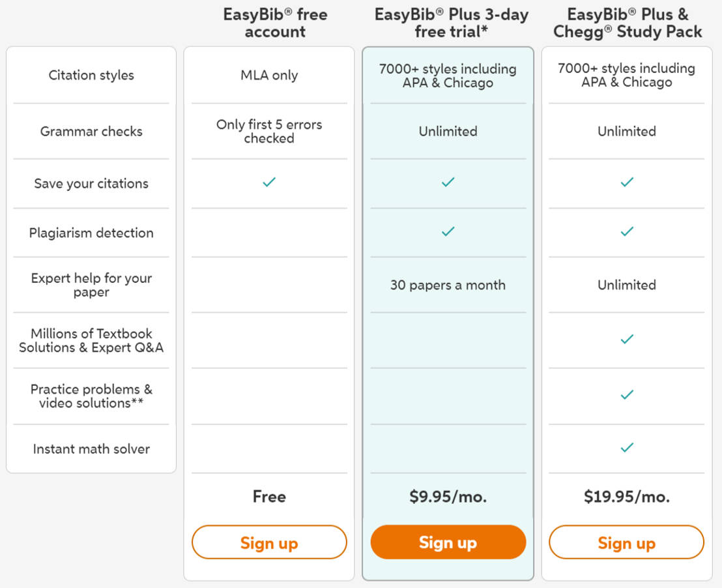Image resolution: width=722 pixels, height=588 pixels.
Task: Click Sign up for the free account
Action: tap(269, 542)
